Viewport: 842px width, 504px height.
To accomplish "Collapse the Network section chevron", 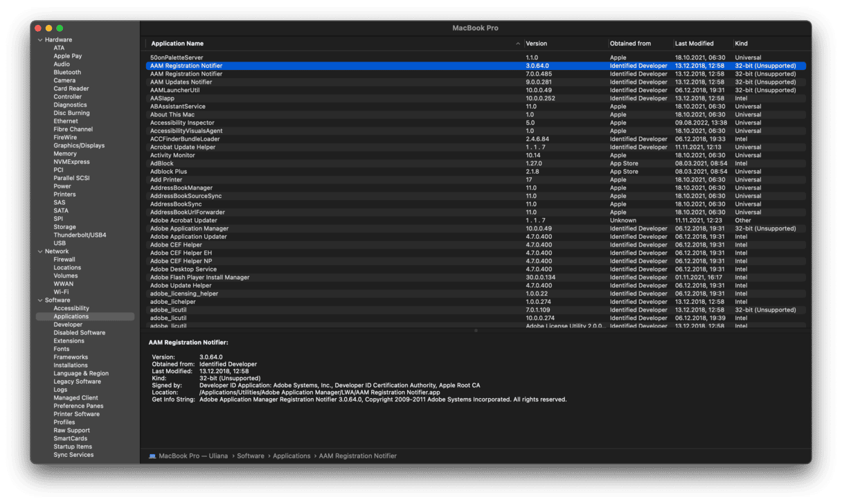I will click(x=40, y=251).
